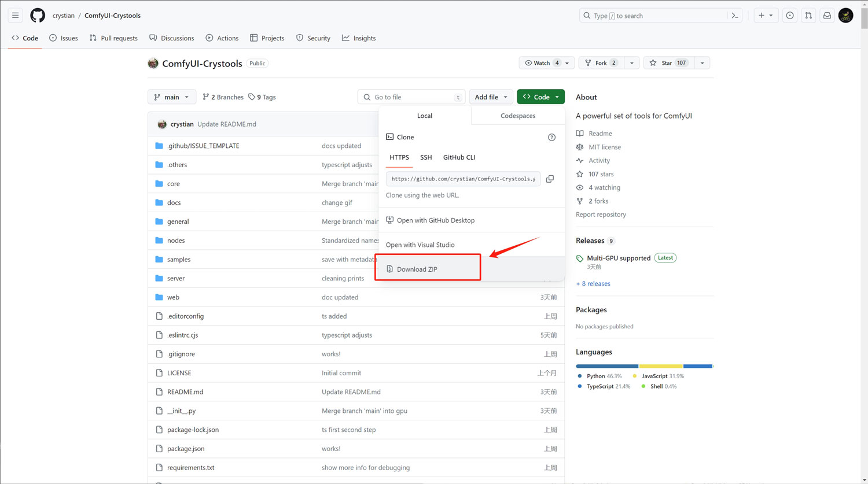Open the core folder

tap(174, 184)
